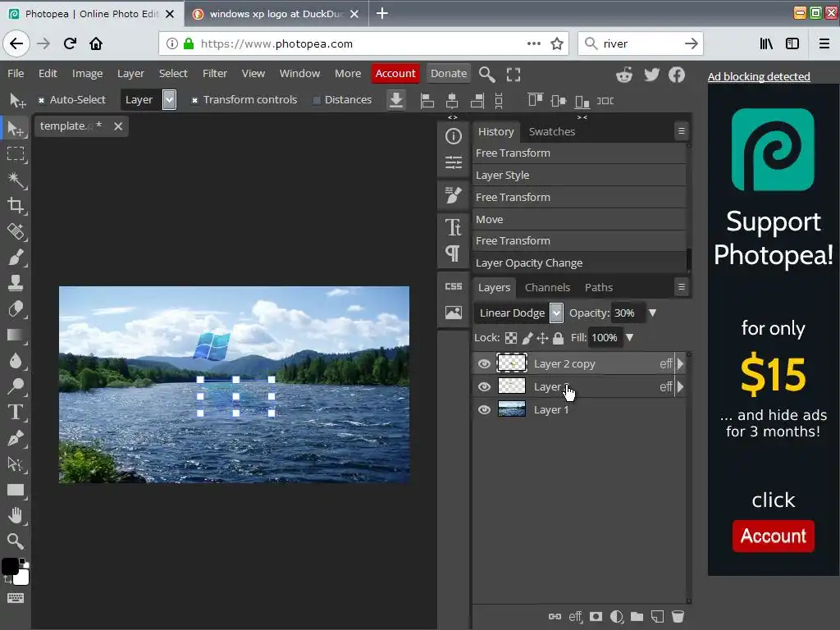Select the Blur drop tool
The image size is (840, 630).
(x=15, y=361)
